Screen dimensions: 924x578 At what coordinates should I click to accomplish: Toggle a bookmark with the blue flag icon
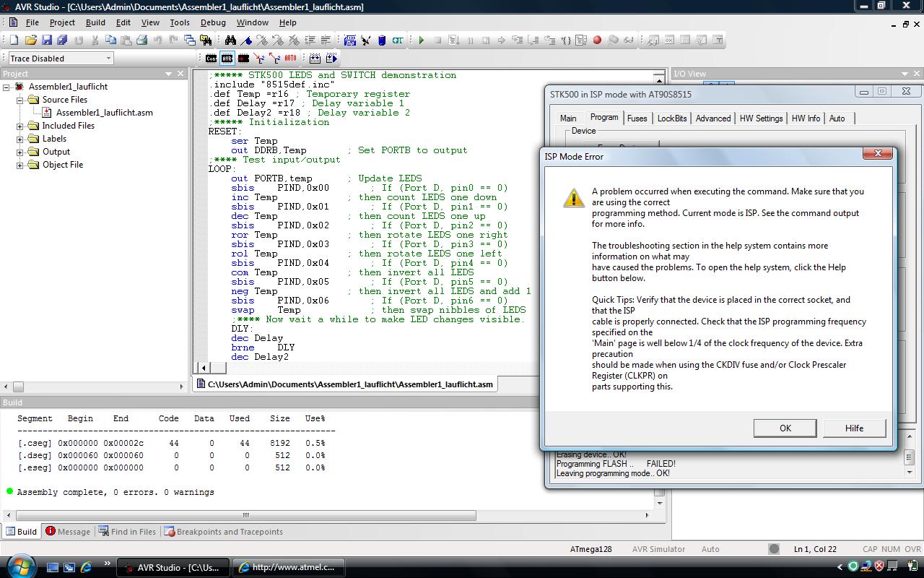click(246, 40)
